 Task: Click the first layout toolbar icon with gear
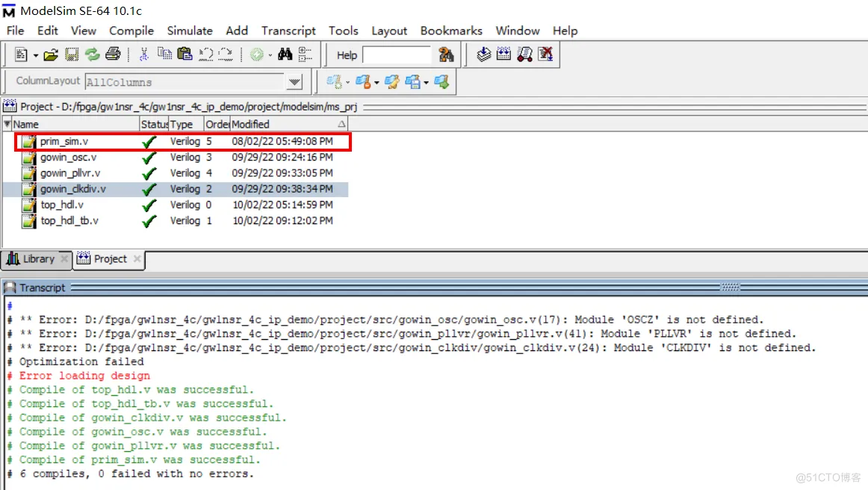(334, 82)
